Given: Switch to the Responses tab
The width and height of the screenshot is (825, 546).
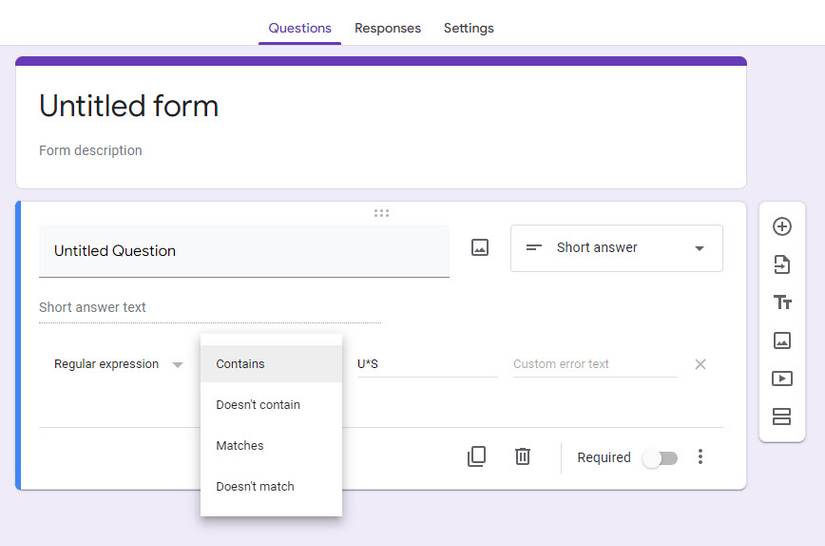Looking at the screenshot, I should pos(387,28).
